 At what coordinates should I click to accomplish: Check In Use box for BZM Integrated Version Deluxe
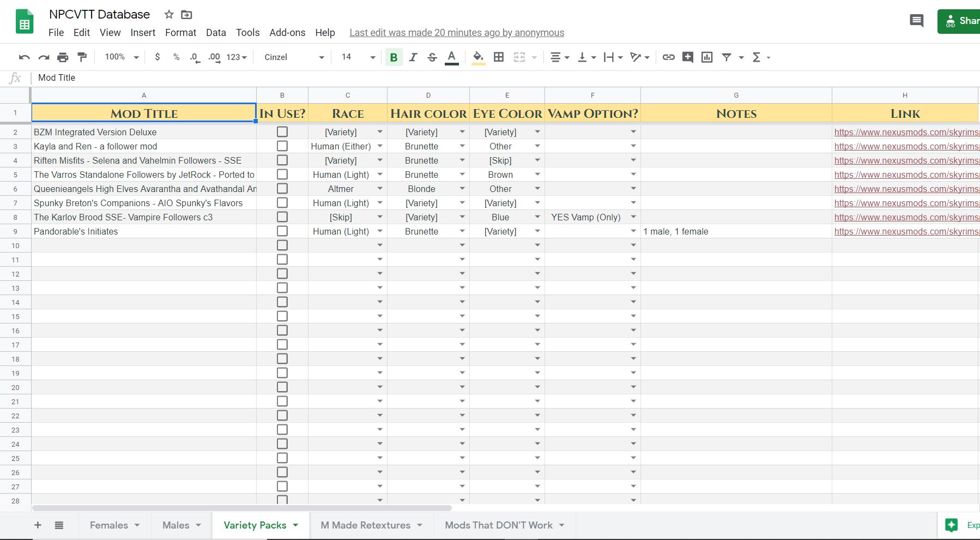pyautogui.click(x=282, y=132)
